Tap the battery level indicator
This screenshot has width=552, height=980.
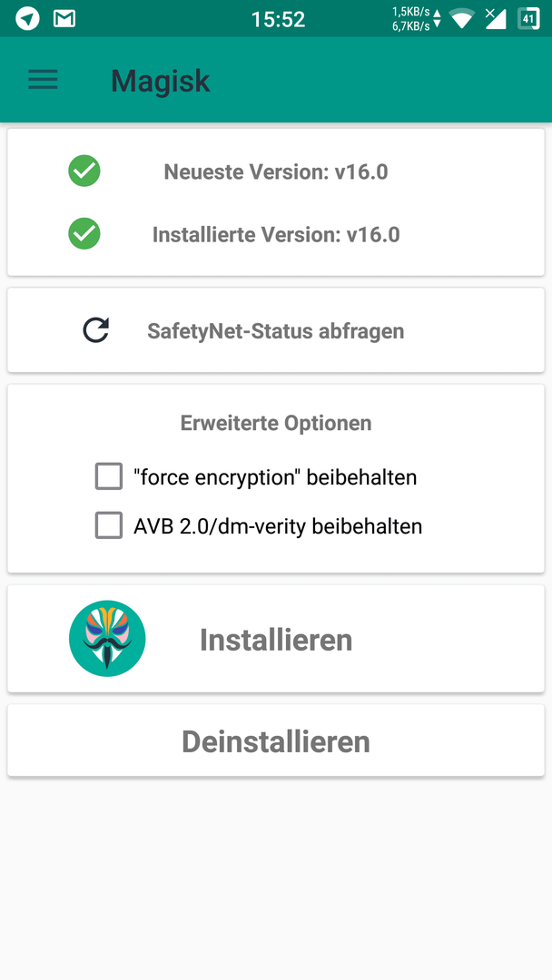528,19
